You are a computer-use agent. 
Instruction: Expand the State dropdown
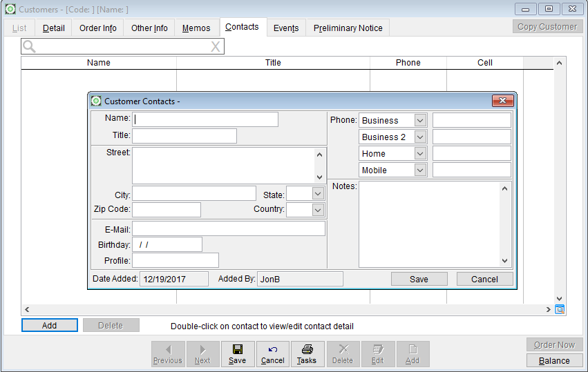click(x=317, y=195)
